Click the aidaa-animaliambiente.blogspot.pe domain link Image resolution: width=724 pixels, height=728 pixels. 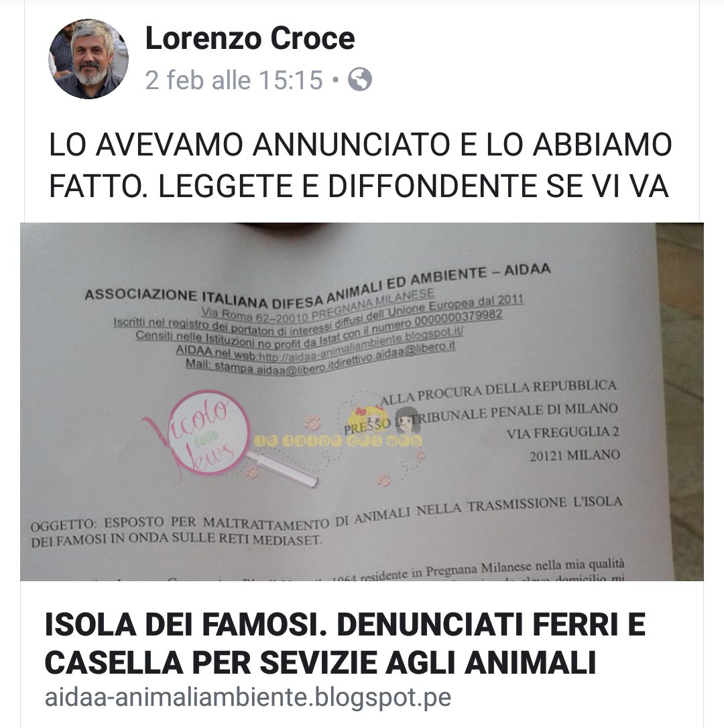(248, 697)
